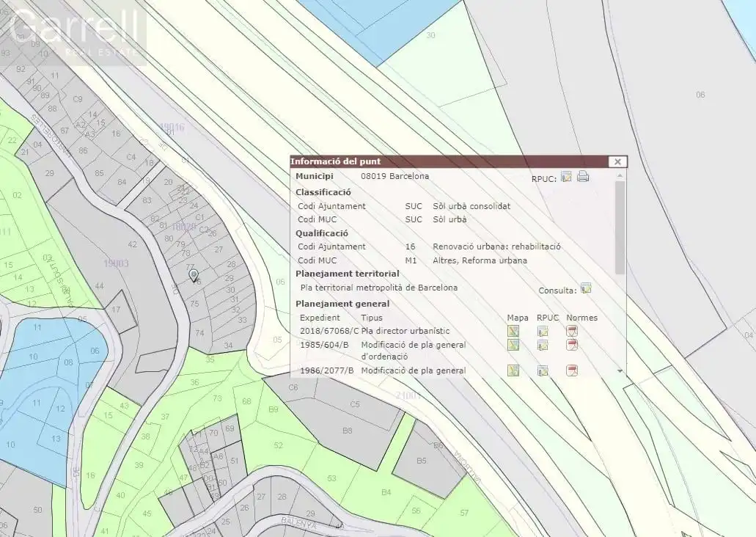Screen dimensions: 756x537
Task: Click green map parcel numbered 39
Action: point(139,465)
